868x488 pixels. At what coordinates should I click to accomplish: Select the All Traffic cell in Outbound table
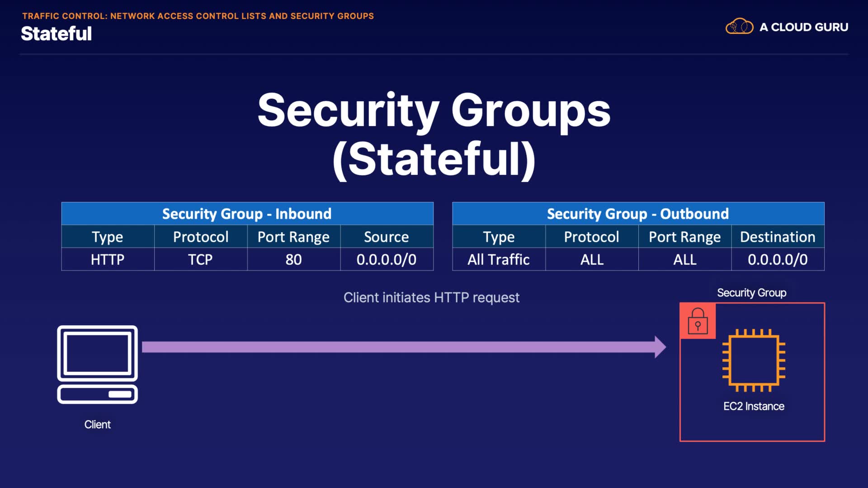click(499, 259)
